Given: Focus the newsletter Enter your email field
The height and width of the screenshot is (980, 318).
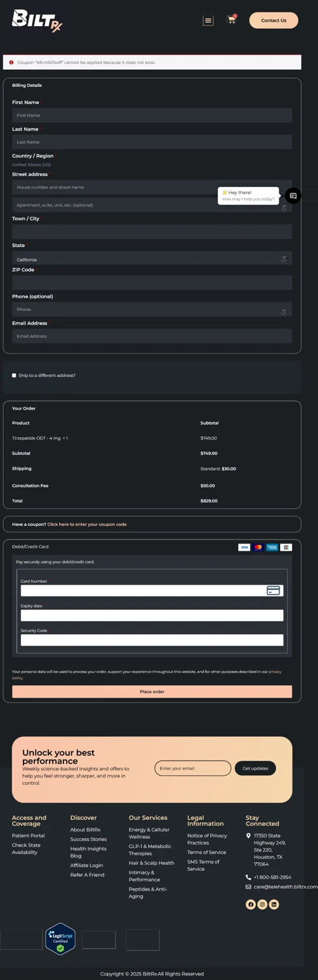Looking at the screenshot, I should 193,768.
